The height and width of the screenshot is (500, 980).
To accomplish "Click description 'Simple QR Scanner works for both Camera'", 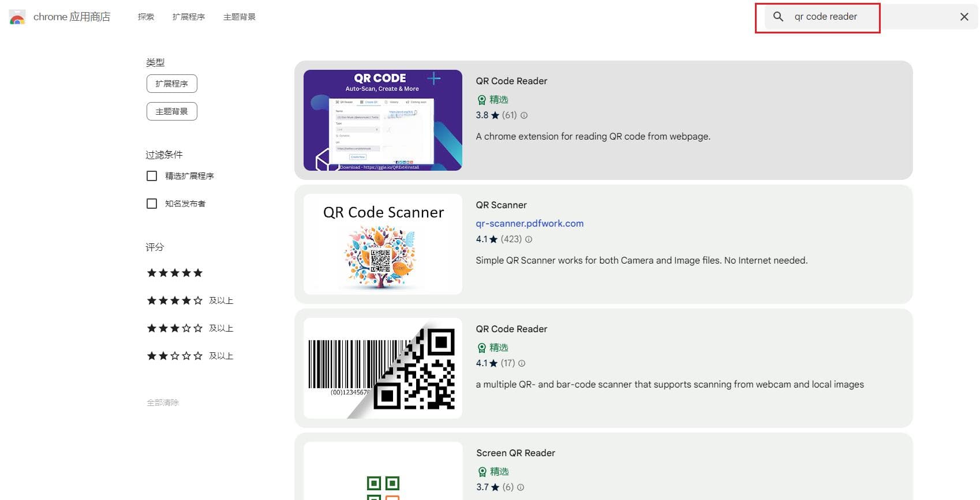I will point(641,261).
